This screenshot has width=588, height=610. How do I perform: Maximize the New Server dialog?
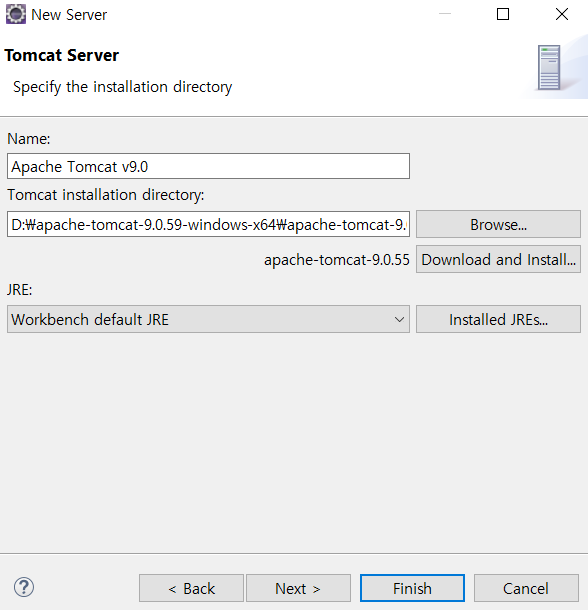pos(503,14)
